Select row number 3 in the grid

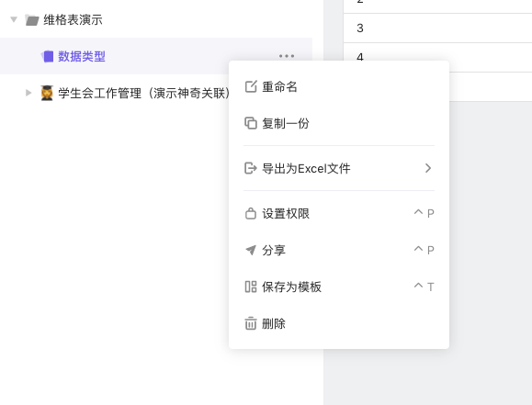click(x=360, y=28)
